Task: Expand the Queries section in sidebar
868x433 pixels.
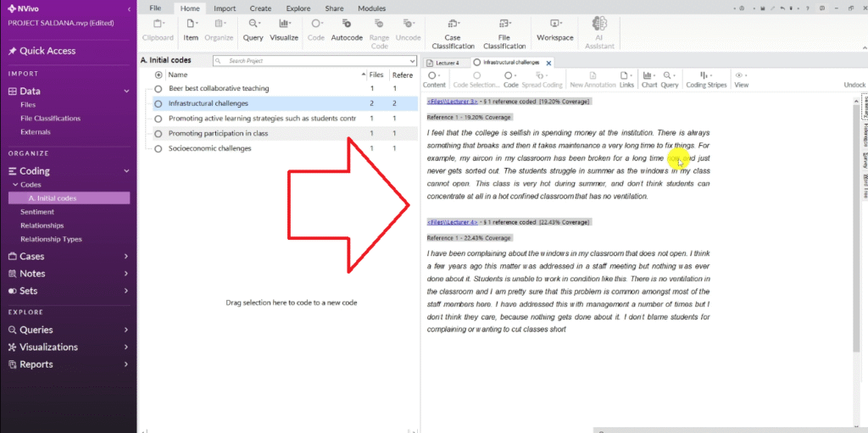Action: tap(125, 330)
